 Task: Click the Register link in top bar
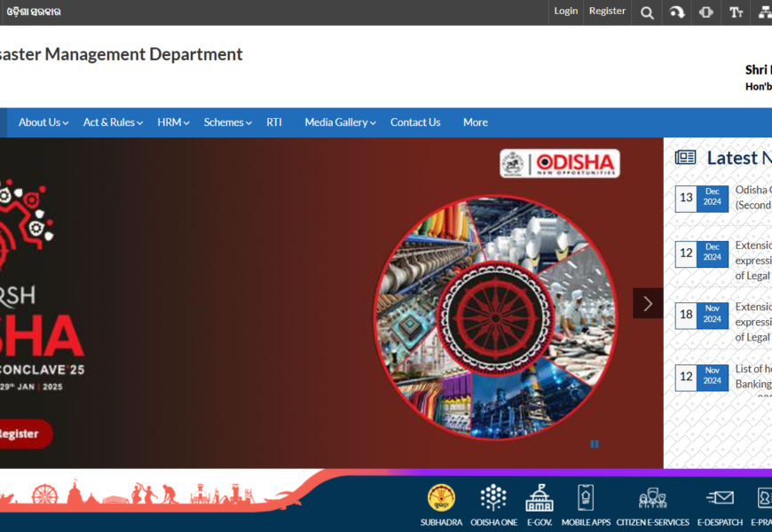[607, 12]
